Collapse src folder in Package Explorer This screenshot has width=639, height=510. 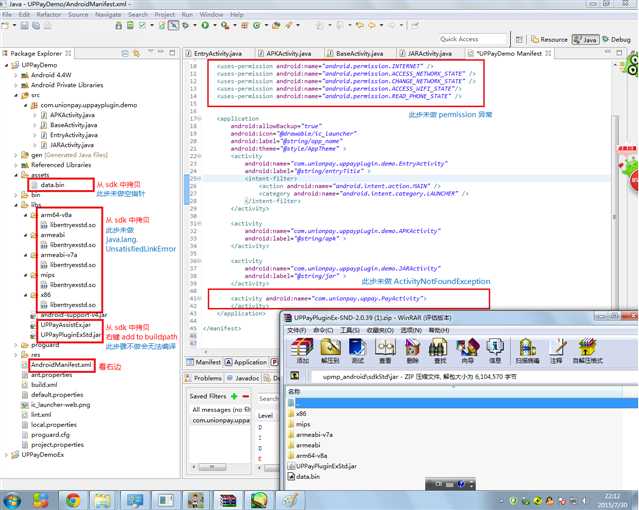tap(16, 95)
